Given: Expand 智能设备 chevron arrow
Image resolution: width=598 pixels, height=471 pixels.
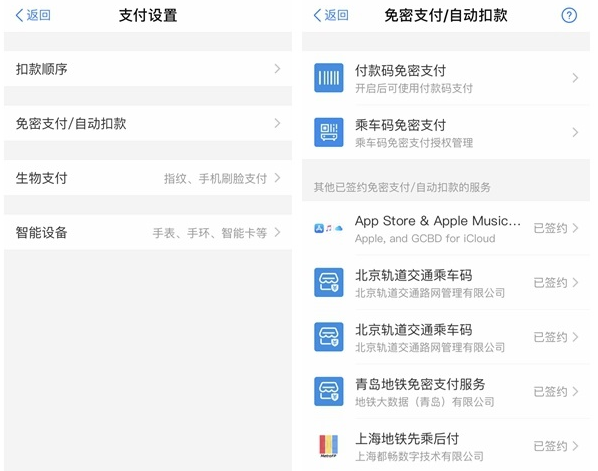Looking at the screenshot, I should [x=277, y=232].
